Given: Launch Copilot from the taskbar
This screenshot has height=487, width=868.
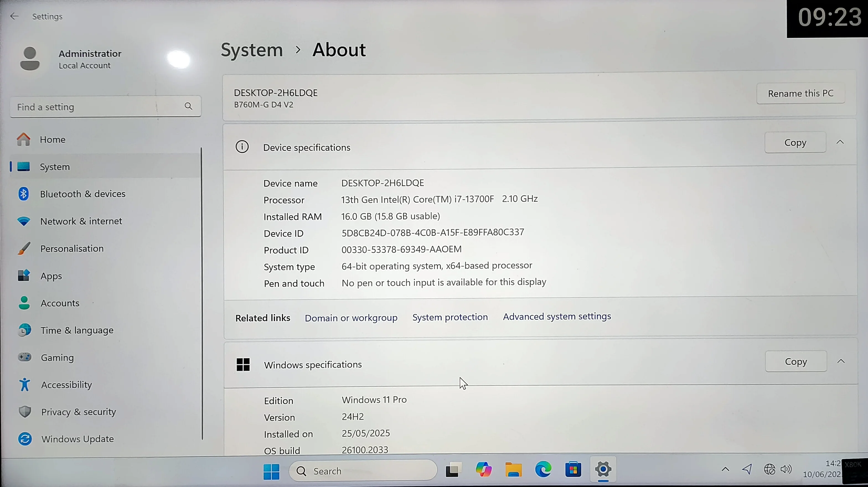Looking at the screenshot, I should [483, 470].
